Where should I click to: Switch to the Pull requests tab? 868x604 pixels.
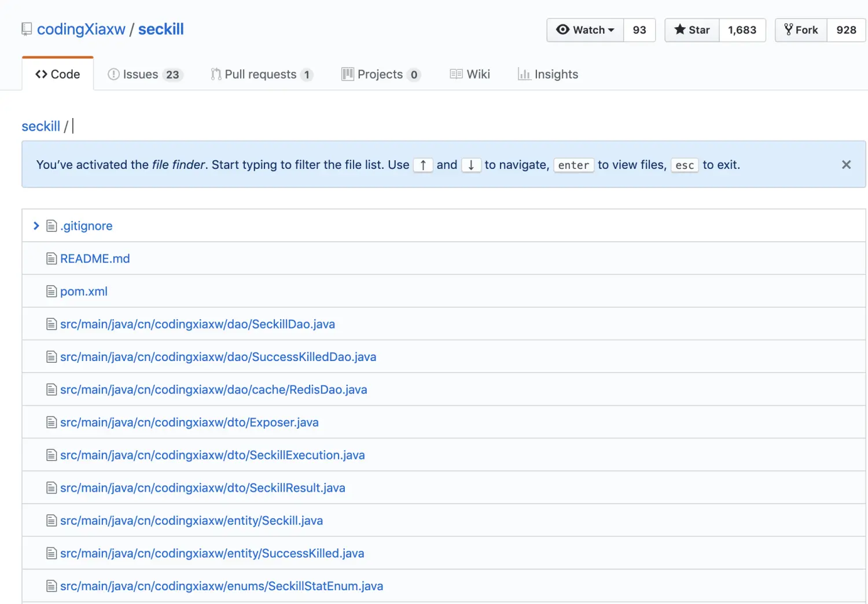point(262,75)
